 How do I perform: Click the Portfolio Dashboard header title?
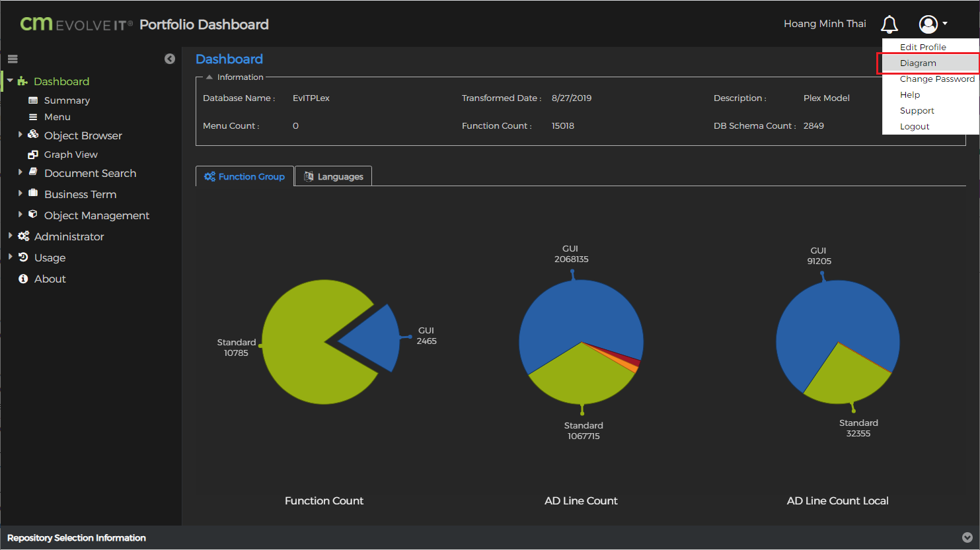tap(204, 24)
